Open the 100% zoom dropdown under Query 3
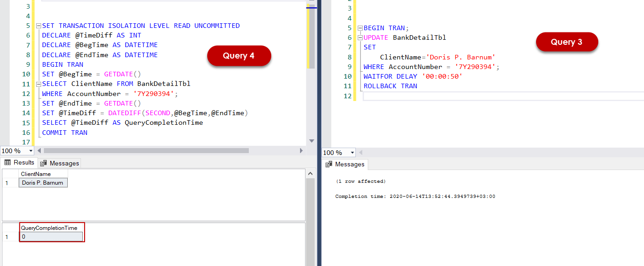Viewport: 644px width, 266px height. [x=351, y=152]
